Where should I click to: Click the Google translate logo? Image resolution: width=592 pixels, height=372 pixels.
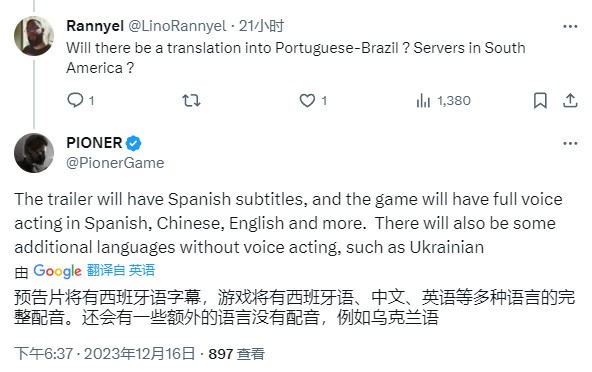click(57, 271)
